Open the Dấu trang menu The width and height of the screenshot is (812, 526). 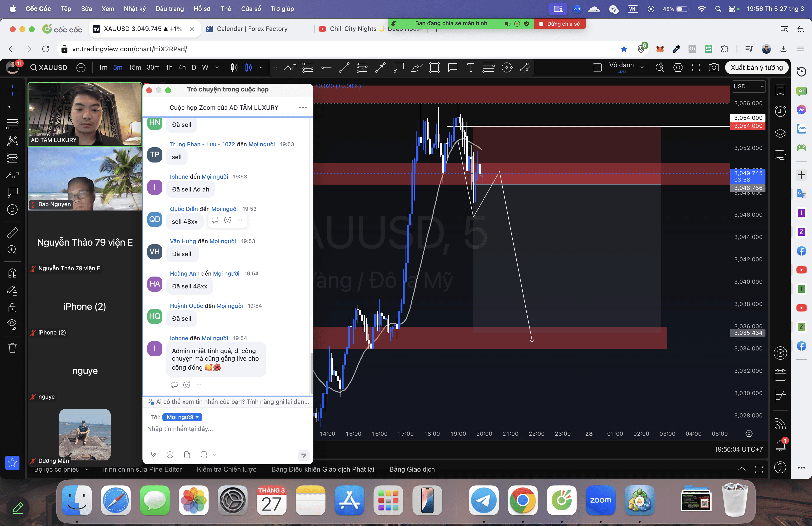coord(170,9)
